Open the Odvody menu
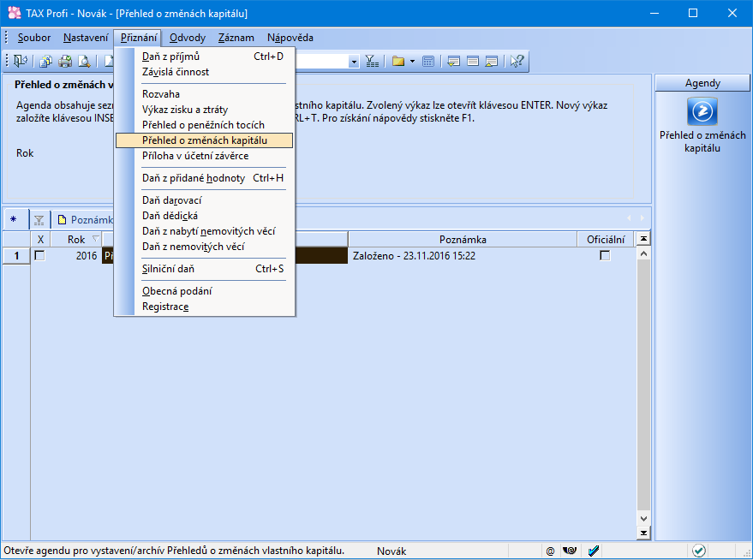This screenshot has height=560, width=753. [188, 38]
